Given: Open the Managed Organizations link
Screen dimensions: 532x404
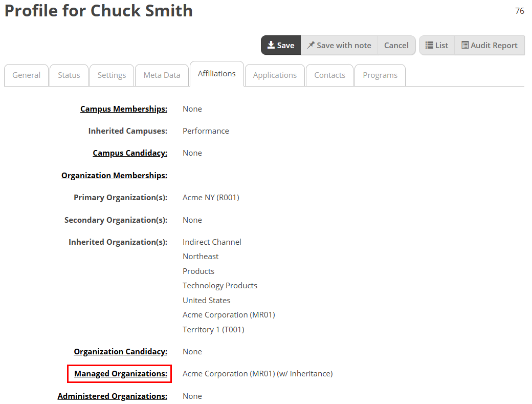Looking at the screenshot, I should 121,374.
